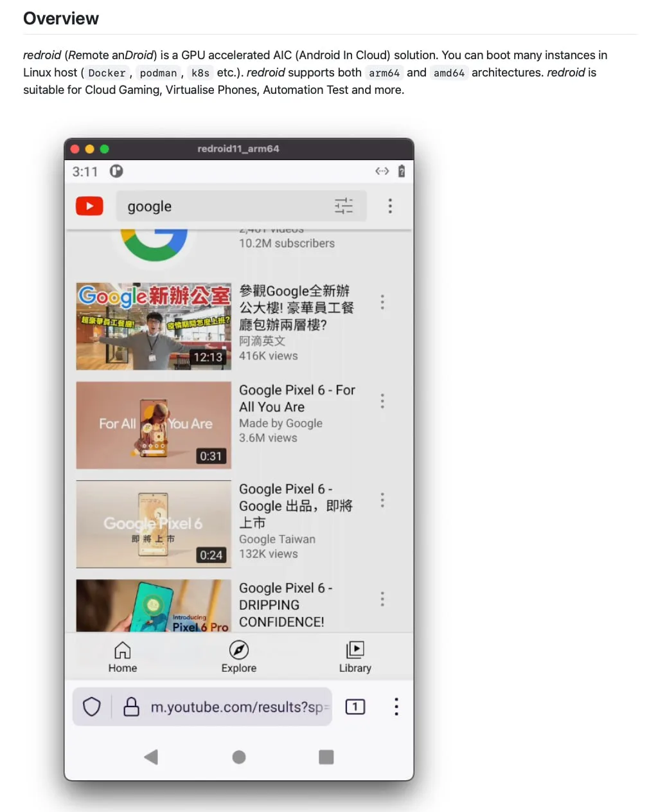Click the google search field
Viewport: 658px width, 812px height.
click(241, 206)
